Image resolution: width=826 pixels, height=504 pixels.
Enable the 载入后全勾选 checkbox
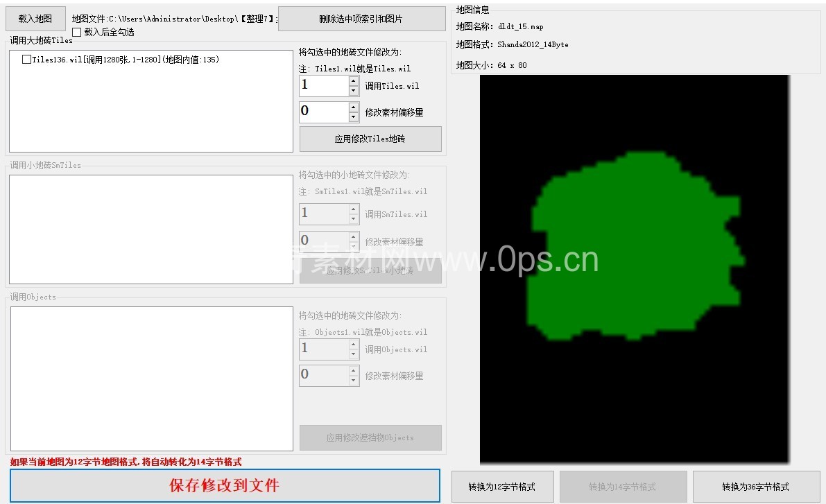[x=77, y=32]
